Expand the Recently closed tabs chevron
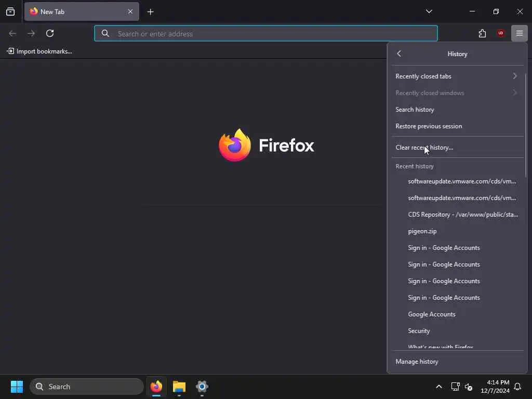 pyautogui.click(x=515, y=76)
